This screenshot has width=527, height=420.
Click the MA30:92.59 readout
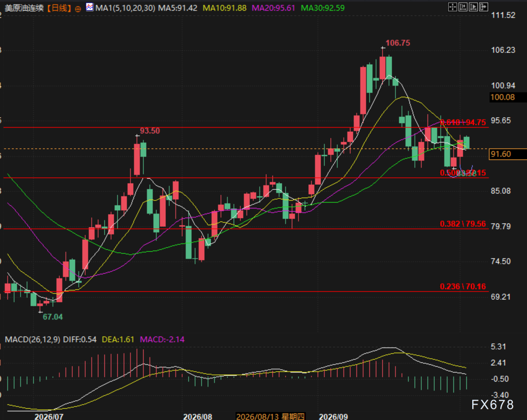coord(323,8)
